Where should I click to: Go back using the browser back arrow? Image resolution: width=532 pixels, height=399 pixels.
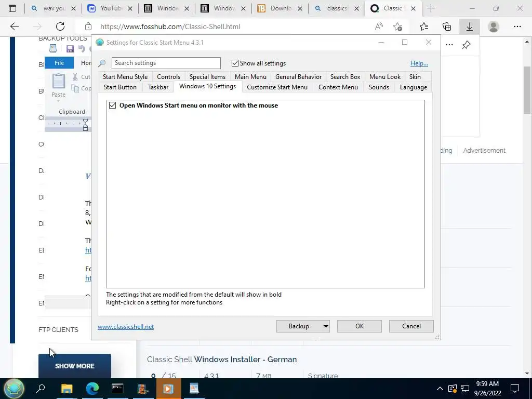tap(14, 26)
